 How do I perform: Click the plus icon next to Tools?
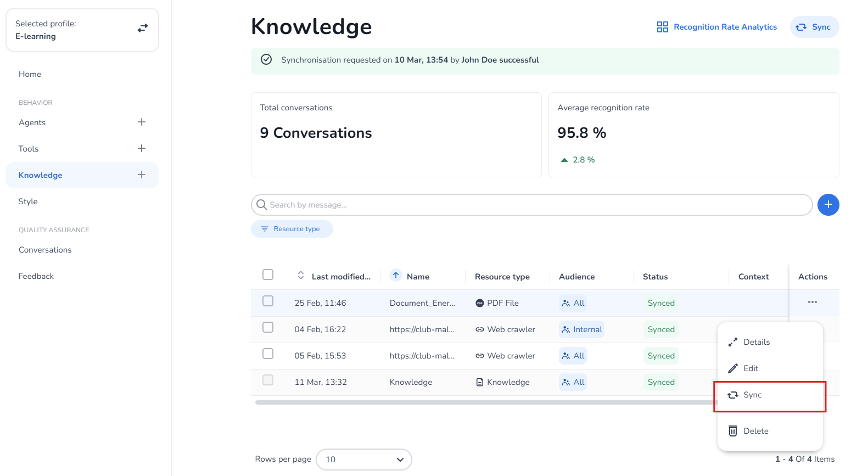tap(142, 148)
